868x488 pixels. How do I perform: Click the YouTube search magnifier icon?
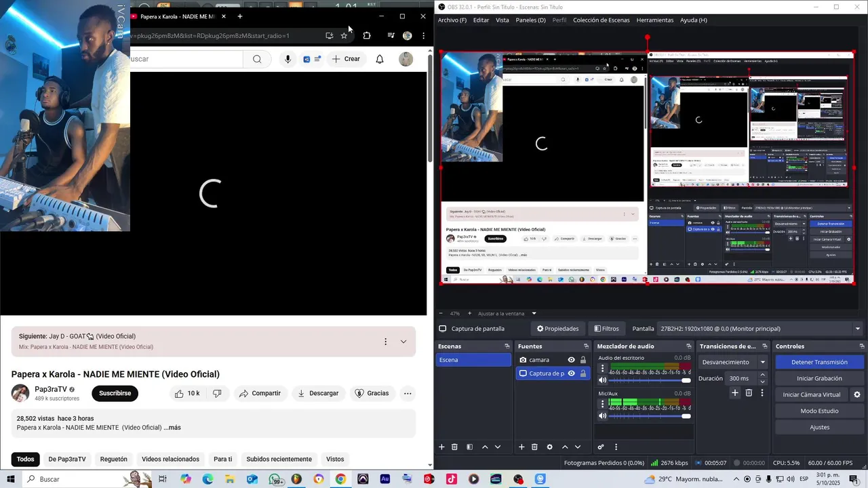click(x=257, y=59)
